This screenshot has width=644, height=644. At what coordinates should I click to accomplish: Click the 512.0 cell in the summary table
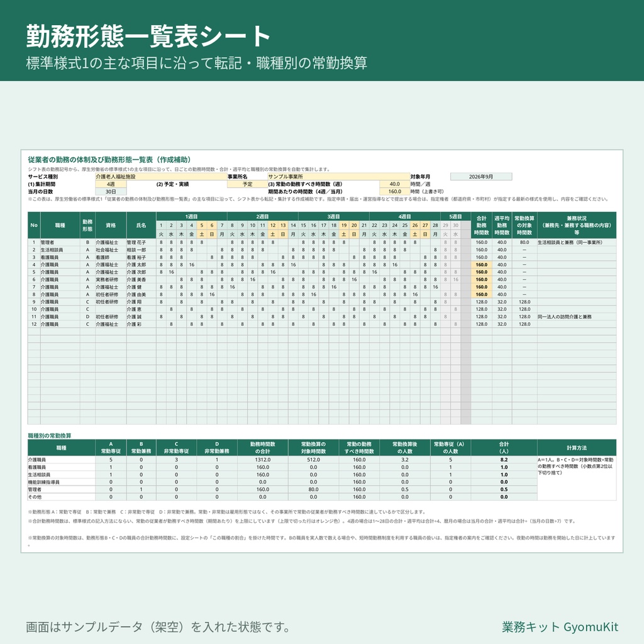point(313,460)
